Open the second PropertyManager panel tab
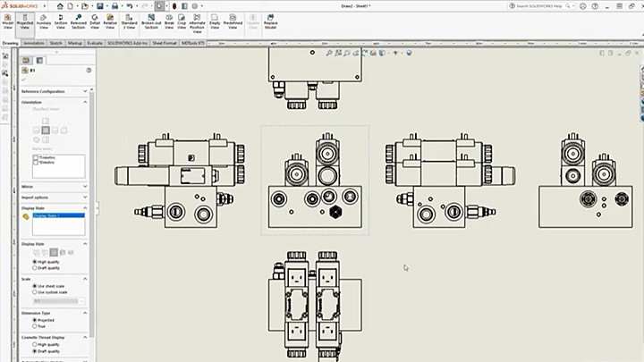The image size is (644, 362). tap(39, 61)
